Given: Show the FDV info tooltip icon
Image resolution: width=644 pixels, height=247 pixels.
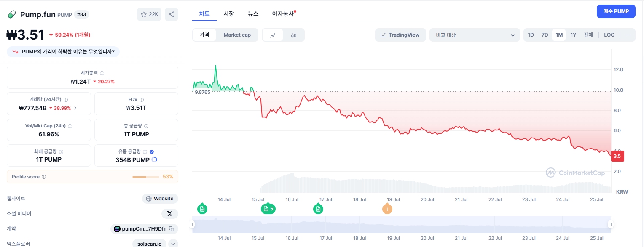Looking at the screenshot, I should 142,100.
